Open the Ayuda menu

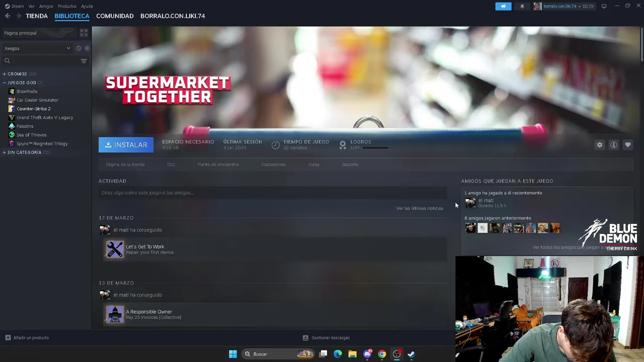pyautogui.click(x=87, y=6)
